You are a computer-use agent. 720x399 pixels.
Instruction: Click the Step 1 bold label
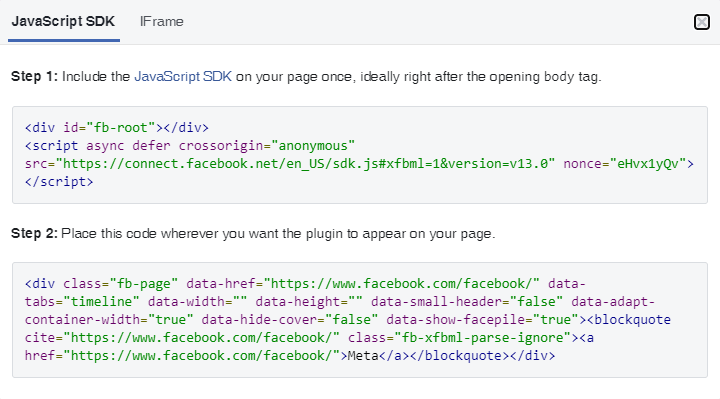coord(34,76)
